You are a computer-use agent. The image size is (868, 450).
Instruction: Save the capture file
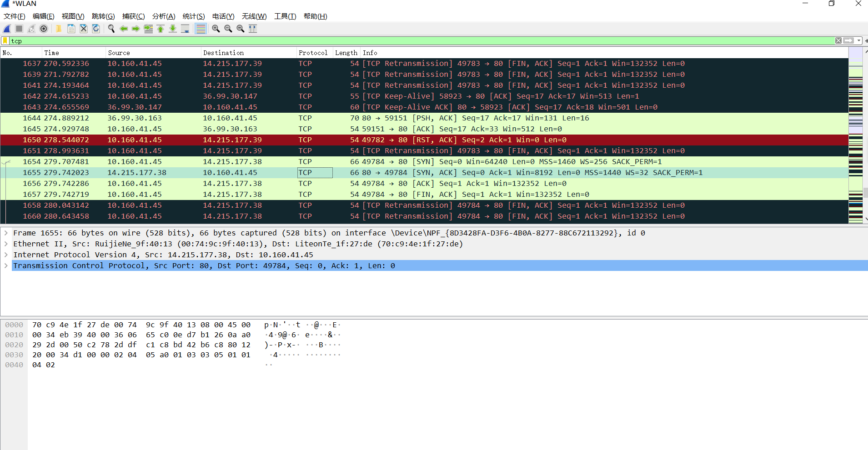(71, 29)
